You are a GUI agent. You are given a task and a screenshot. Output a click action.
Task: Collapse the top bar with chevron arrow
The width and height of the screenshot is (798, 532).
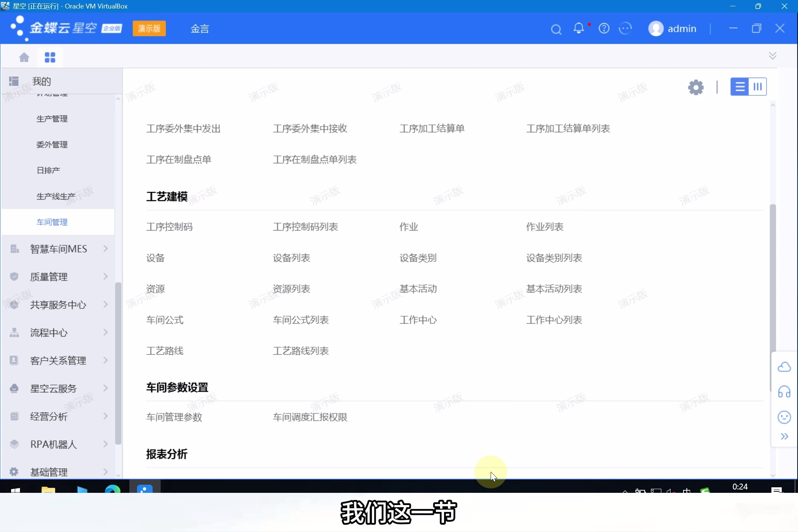(773, 55)
